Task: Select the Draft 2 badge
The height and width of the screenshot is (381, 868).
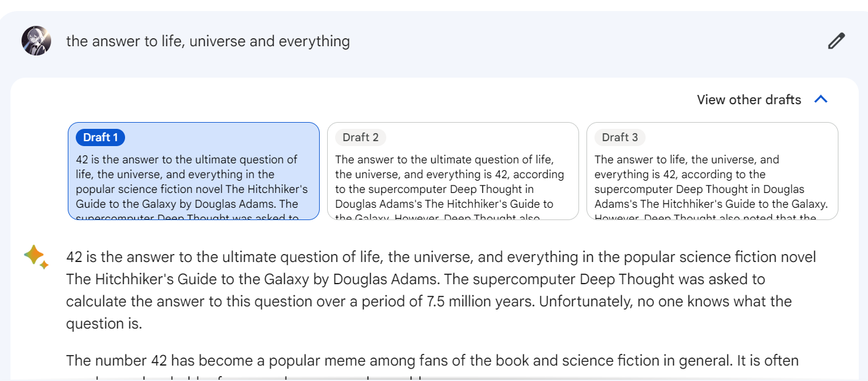Action: (x=360, y=137)
